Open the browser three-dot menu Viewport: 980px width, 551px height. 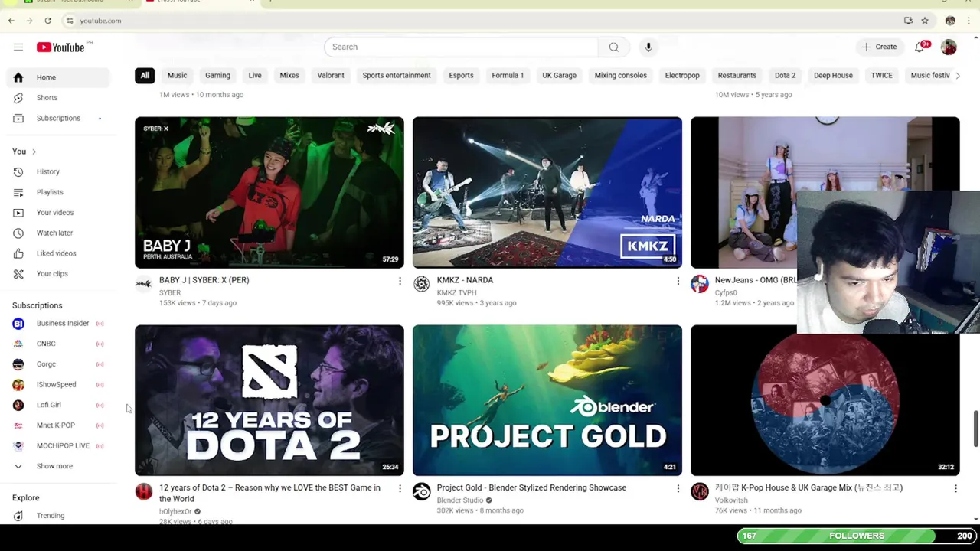coord(969,21)
